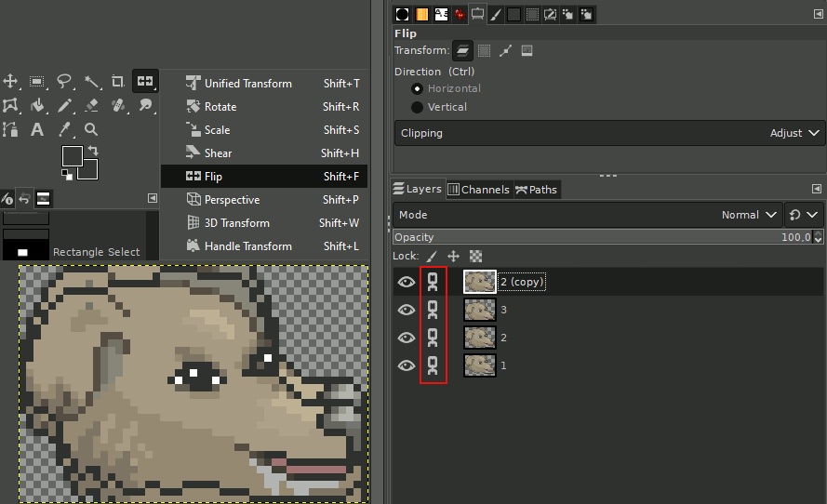
Task: Open the Fonts tab
Action: (x=441, y=14)
